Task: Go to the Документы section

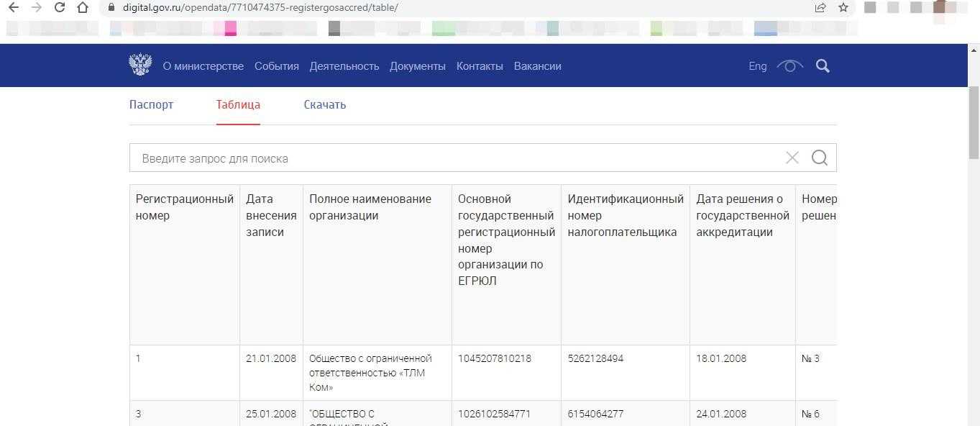Action: click(417, 66)
